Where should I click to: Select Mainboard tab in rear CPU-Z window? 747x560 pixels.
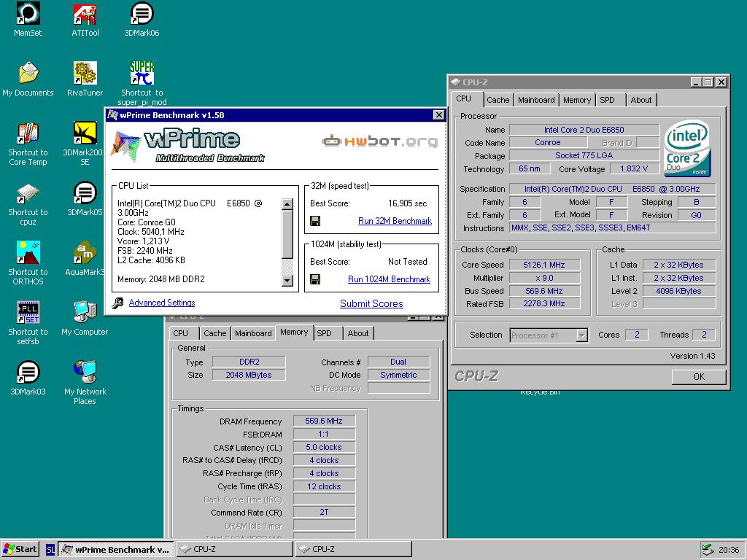tap(253, 333)
